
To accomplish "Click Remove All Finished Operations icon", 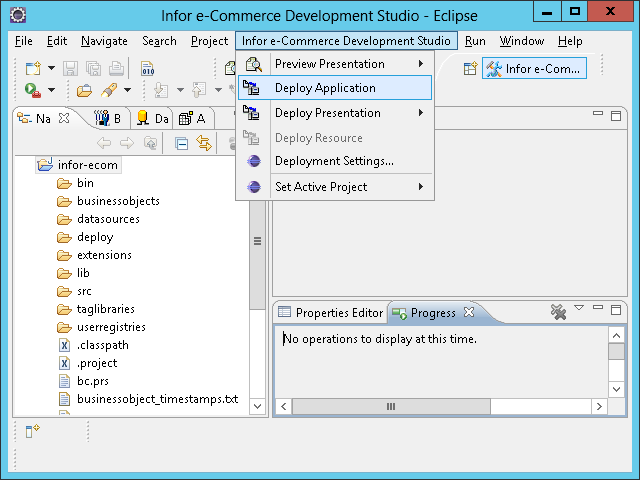I will click(558, 313).
